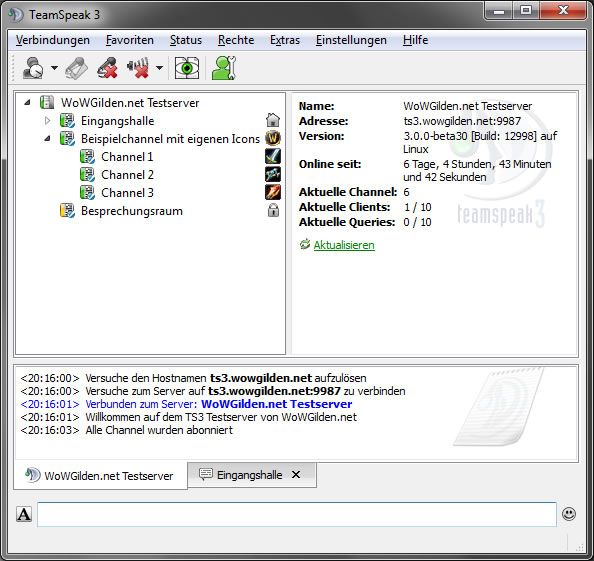Screen dimensions: 594x561
Task: Close the Eingangshalle chat tab
Action: pyautogui.click(x=296, y=475)
